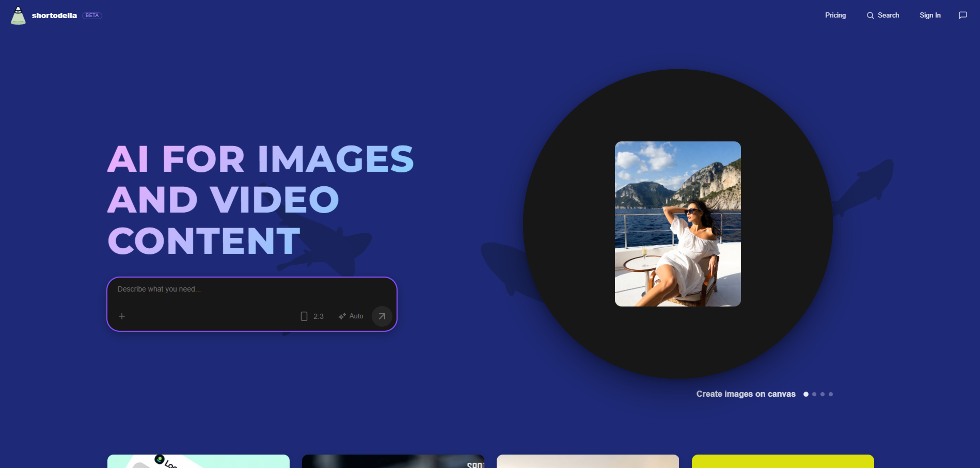Image resolution: width=980 pixels, height=468 pixels.
Task: Click the shortodella brand name
Action: (x=54, y=16)
